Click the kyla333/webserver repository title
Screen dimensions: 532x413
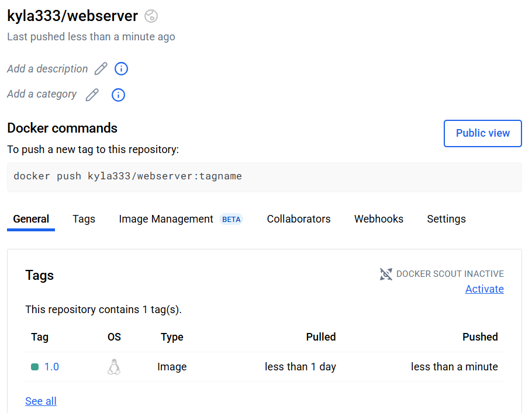[72, 16]
